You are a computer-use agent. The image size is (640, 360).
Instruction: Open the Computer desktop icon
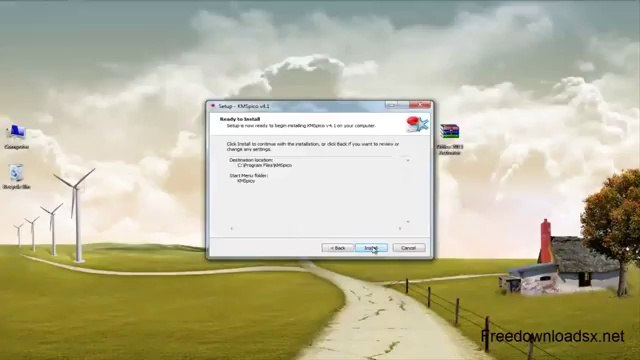pos(16,137)
